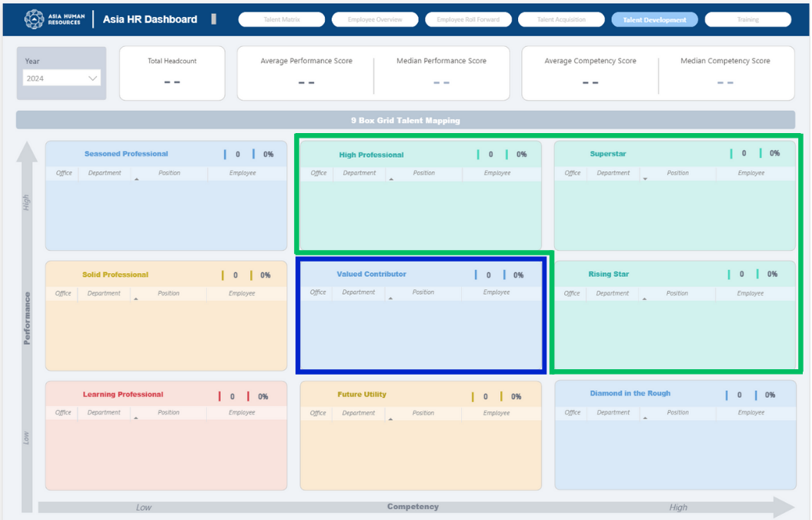Open the Year 2024 dropdown

point(62,78)
